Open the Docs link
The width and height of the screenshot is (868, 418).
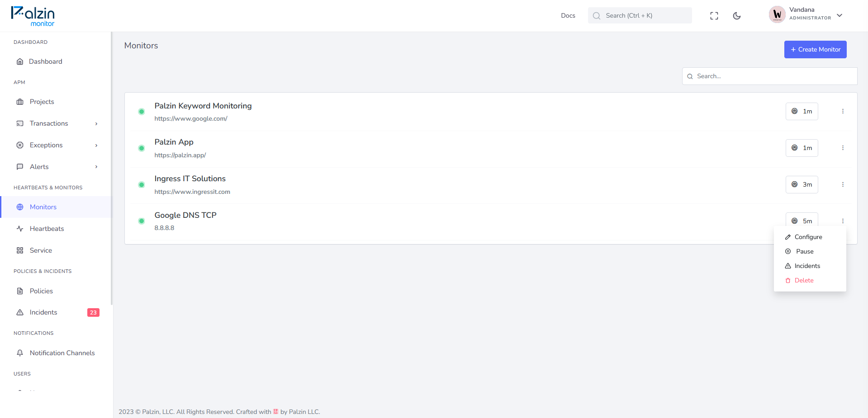click(568, 15)
